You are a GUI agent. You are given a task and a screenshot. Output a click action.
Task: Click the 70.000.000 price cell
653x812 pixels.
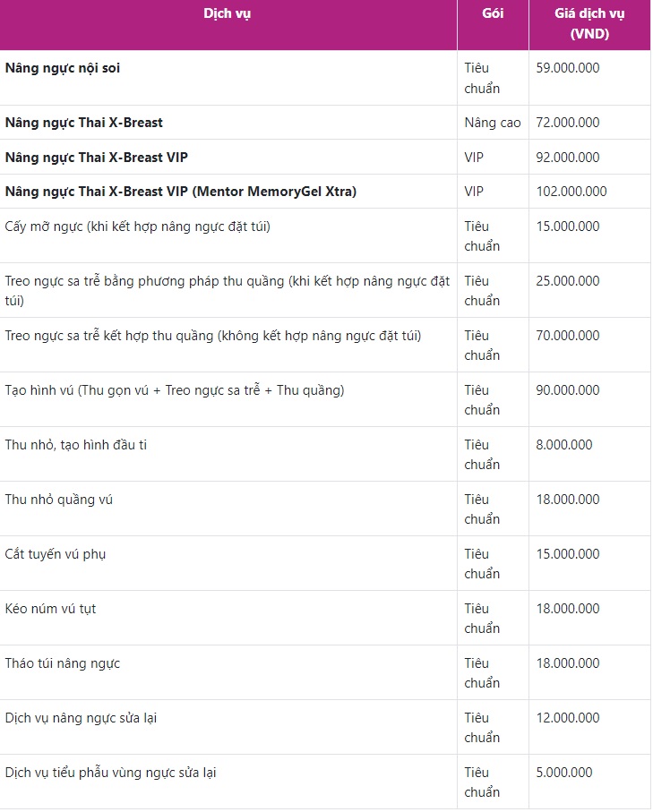(x=568, y=336)
